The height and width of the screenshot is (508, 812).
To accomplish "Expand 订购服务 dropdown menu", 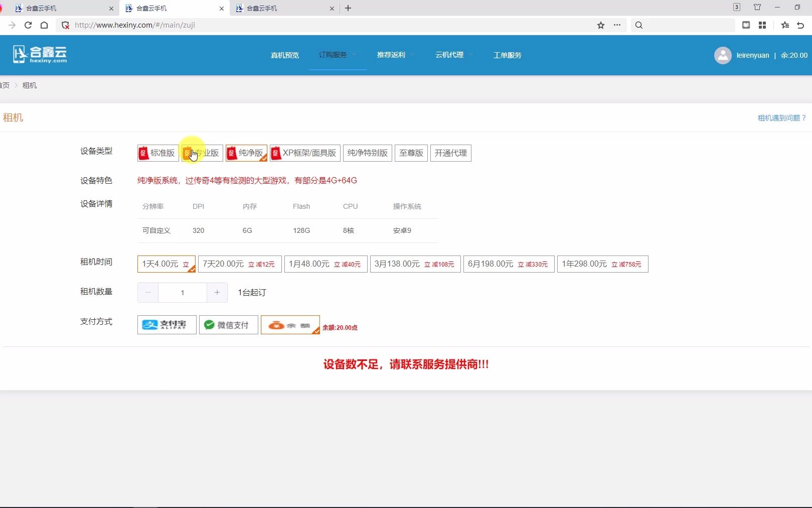I will pos(338,55).
